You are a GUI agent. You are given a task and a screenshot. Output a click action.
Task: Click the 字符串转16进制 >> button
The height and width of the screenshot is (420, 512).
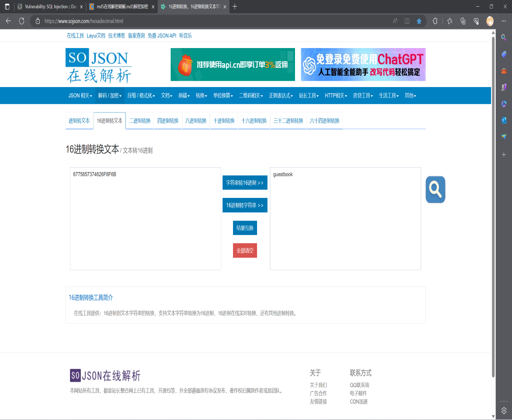(245, 182)
